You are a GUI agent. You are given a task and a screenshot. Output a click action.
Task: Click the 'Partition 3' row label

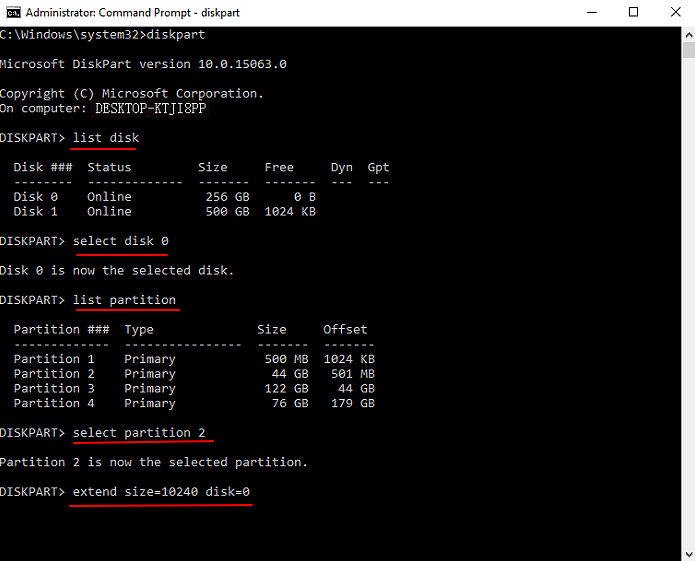pyautogui.click(x=54, y=388)
